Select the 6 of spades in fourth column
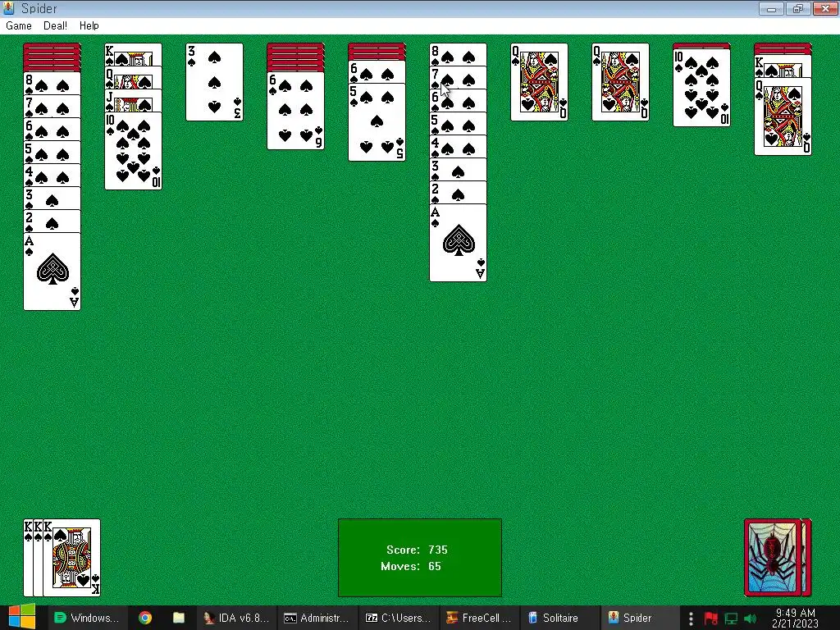The width and height of the screenshot is (840, 630). pos(295,111)
